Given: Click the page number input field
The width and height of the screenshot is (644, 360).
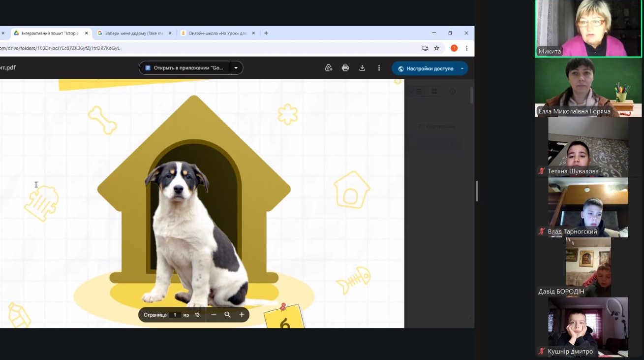Looking at the screenshot, I should 175,315.
